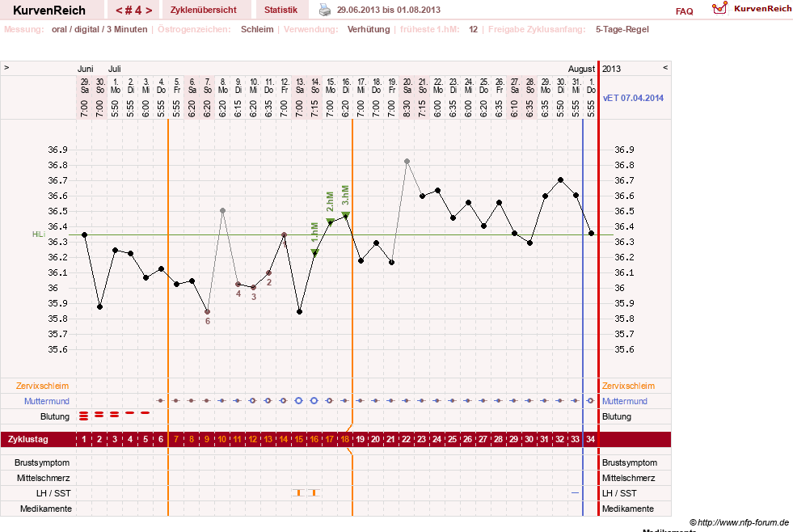Screen dimensions: 793x532
Task: Click the 8:30 measurement time on July 20
Action: coord(407,108)
